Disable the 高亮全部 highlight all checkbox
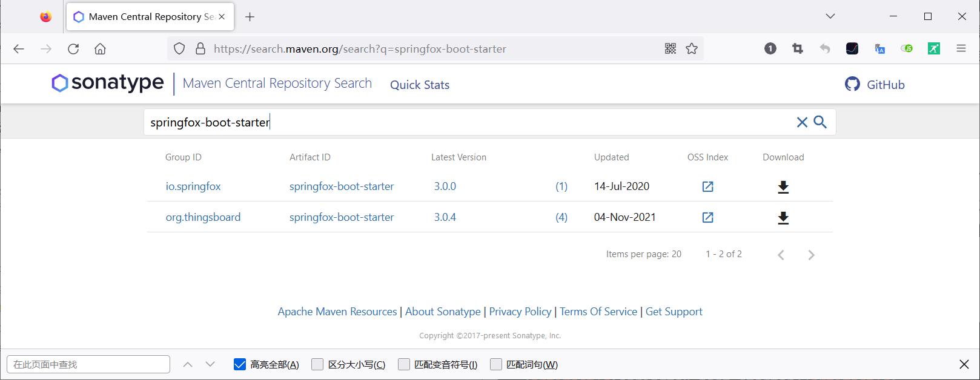The height and width of the screenshot is (380, 980). click(x=240, y=364)
